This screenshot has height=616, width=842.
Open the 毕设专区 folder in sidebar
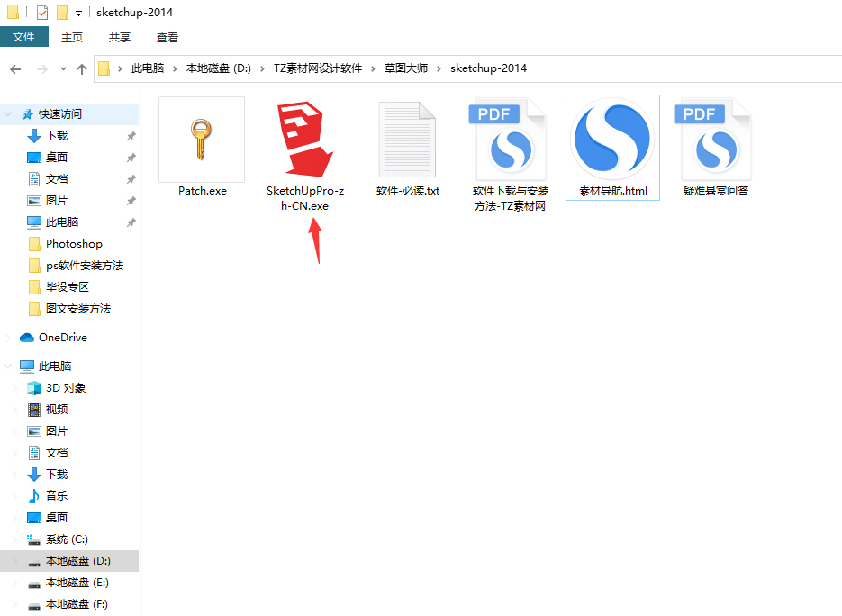pos(68,286)
